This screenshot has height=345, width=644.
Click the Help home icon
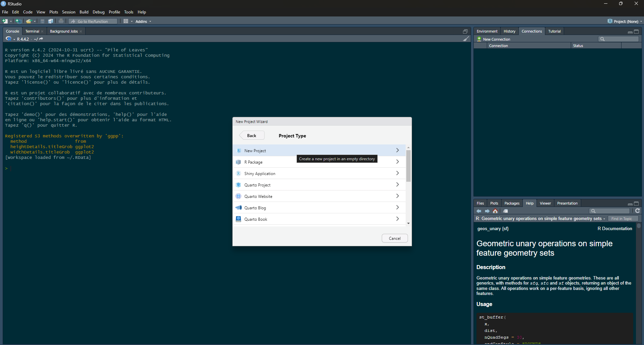[x=495, y=211]
